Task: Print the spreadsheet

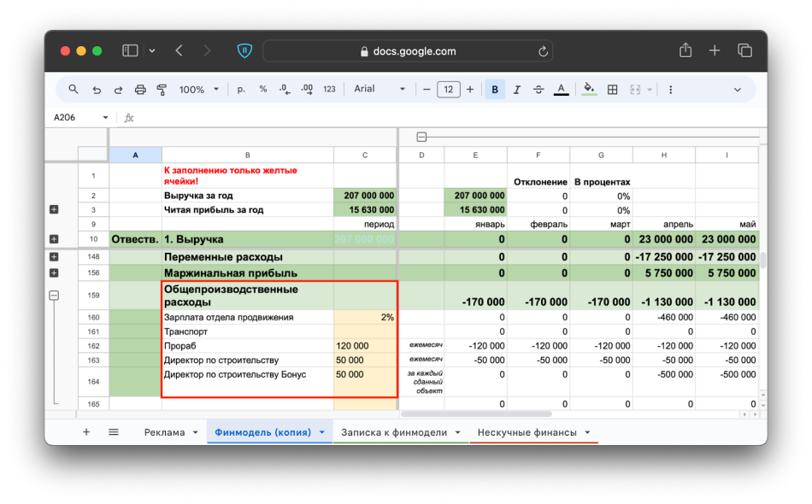Action: point(140,90)
